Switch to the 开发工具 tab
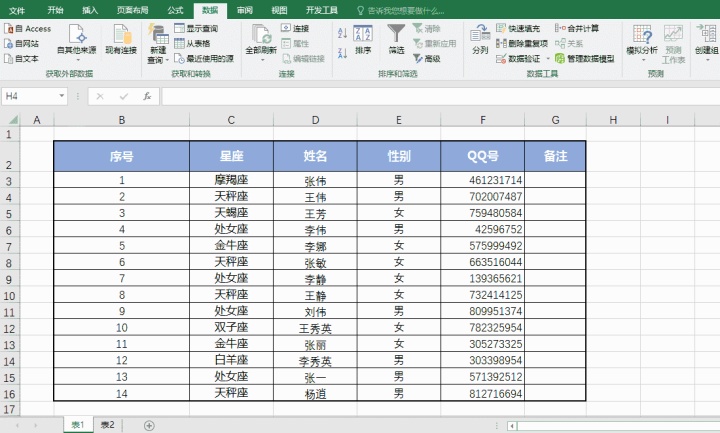This screenshot has height=433, width=720. 321,10
